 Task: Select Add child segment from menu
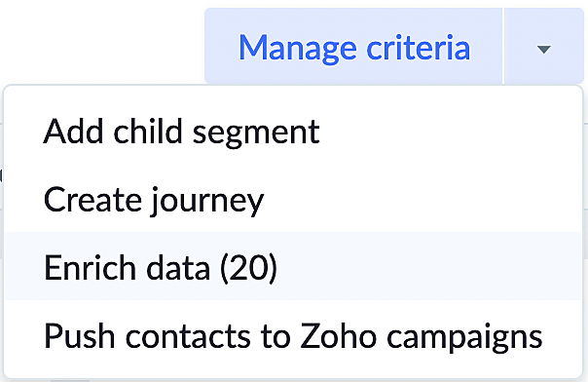tap(293, 131)
